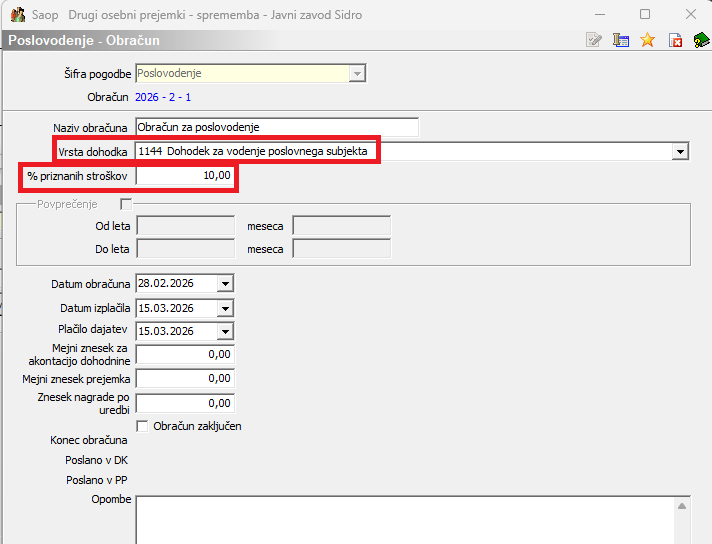This screenshot has width=712, height=544.
Task: Click the yellow star favorites icon
Action: coord(648,40)
